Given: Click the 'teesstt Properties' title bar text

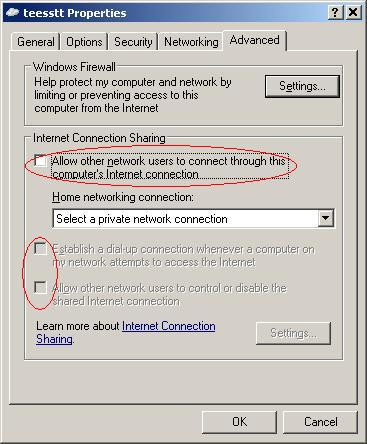Looking at the screenshot, I should pyautogui.click(x=75, y=13).
